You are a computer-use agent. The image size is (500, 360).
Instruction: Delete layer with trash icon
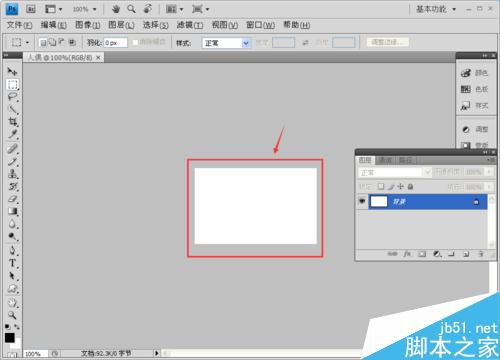[481, 254]
